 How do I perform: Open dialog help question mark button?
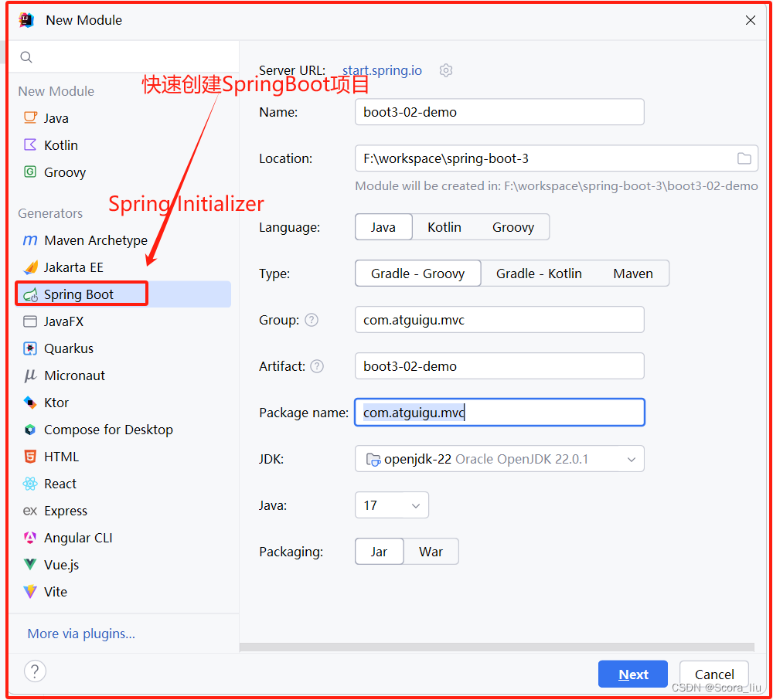point(35,671)
